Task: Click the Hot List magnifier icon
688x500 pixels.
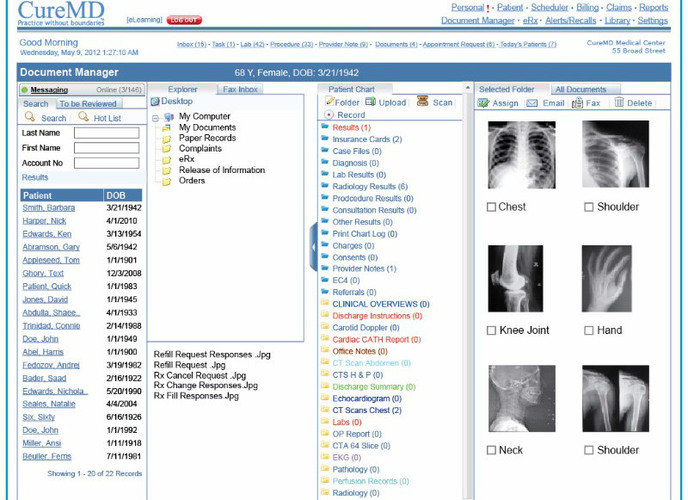Action: coord(83,117)
